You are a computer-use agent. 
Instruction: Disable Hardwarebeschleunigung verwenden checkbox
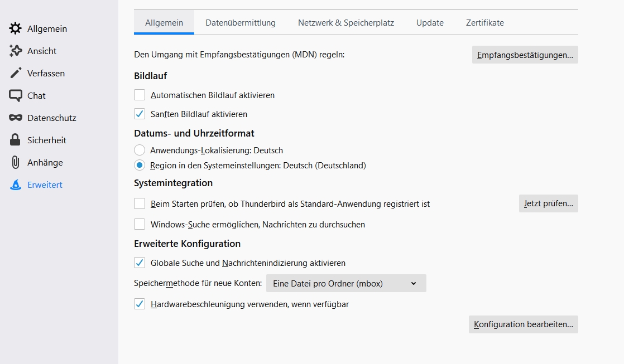140,304
